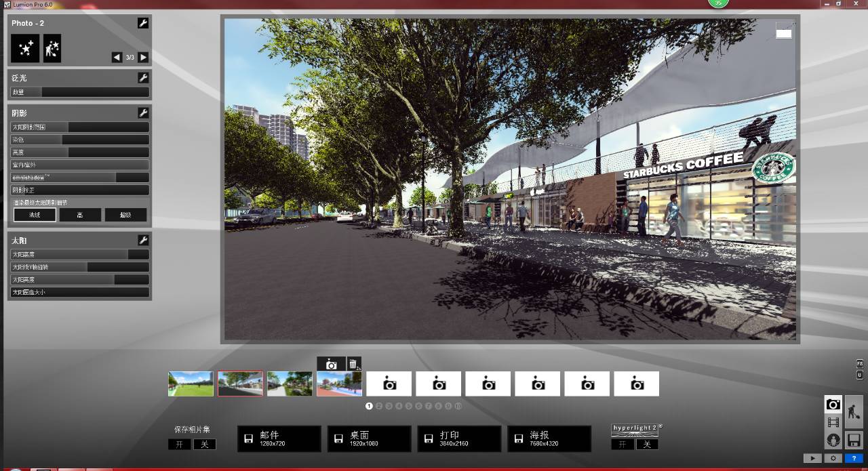This screenshot has height=471, width=868.
Task: Click the play arrow button at bottom right
Action: click(x=812, y=458)
